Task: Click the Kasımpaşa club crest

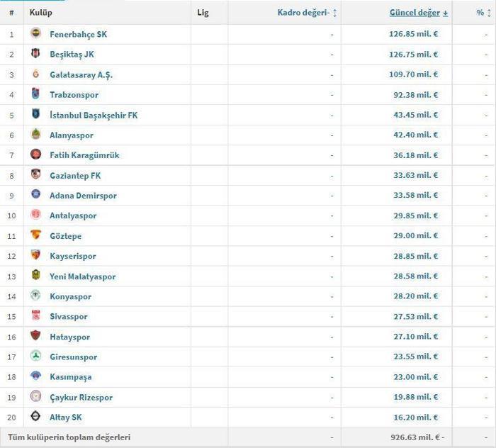Action: click(35, 376)
